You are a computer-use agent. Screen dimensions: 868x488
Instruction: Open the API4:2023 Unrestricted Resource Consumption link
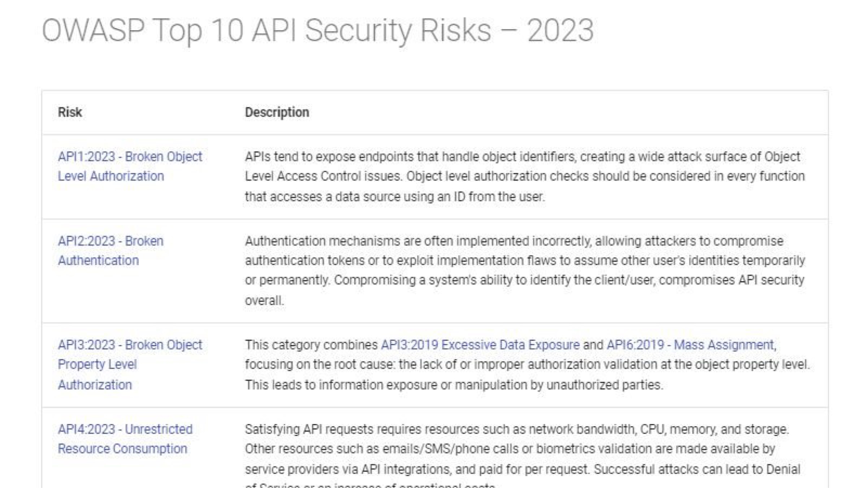click(125, 439)
